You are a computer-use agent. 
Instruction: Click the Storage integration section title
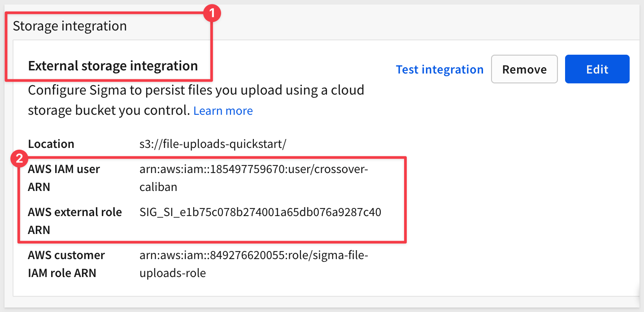(70, 26)
